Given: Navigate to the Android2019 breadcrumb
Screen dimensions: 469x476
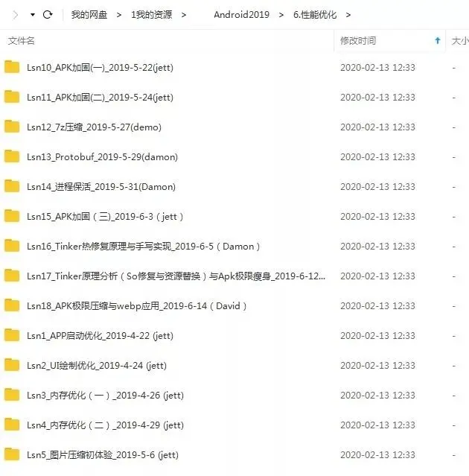Looking at the screenshot, I should pyautogui.click(x=241, y=15).
